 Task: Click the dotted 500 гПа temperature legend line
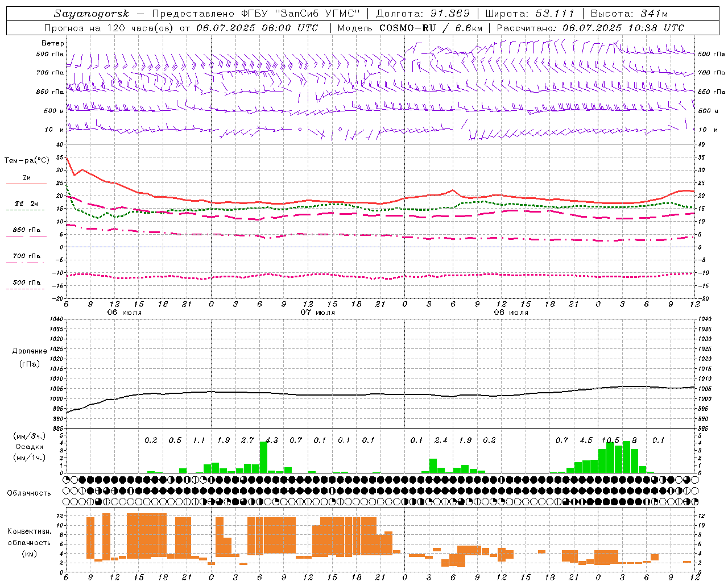[26, 289]
